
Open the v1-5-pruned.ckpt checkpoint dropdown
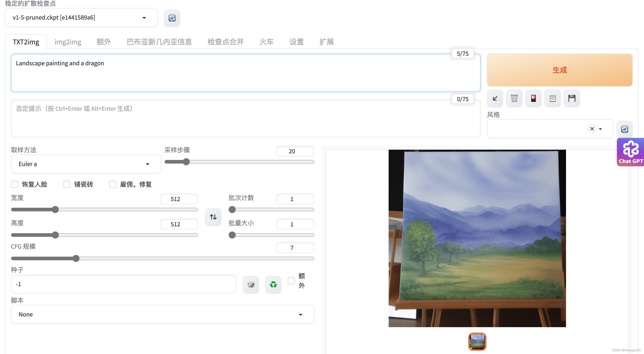81,18
